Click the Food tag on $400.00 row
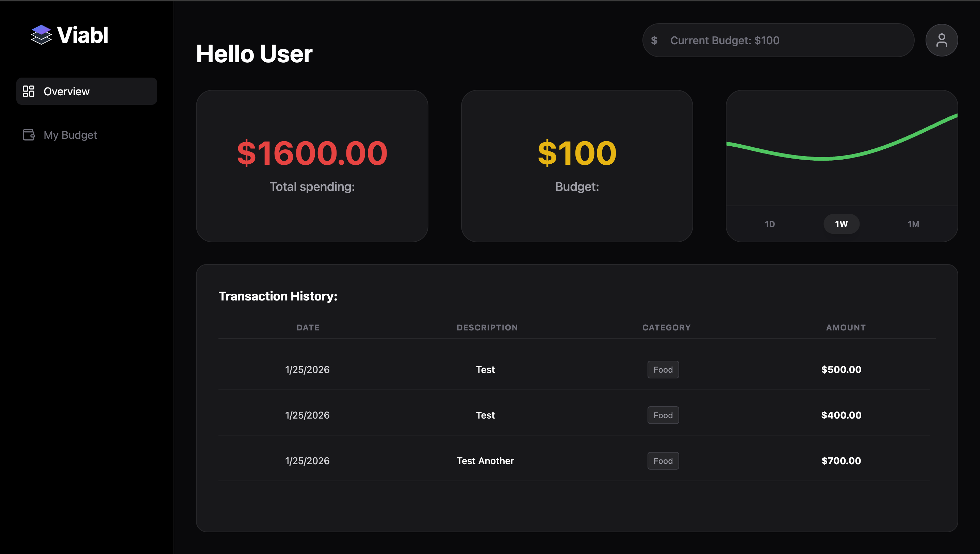The height and width of the screenshot is (554, 980). (x=663, y=415)
